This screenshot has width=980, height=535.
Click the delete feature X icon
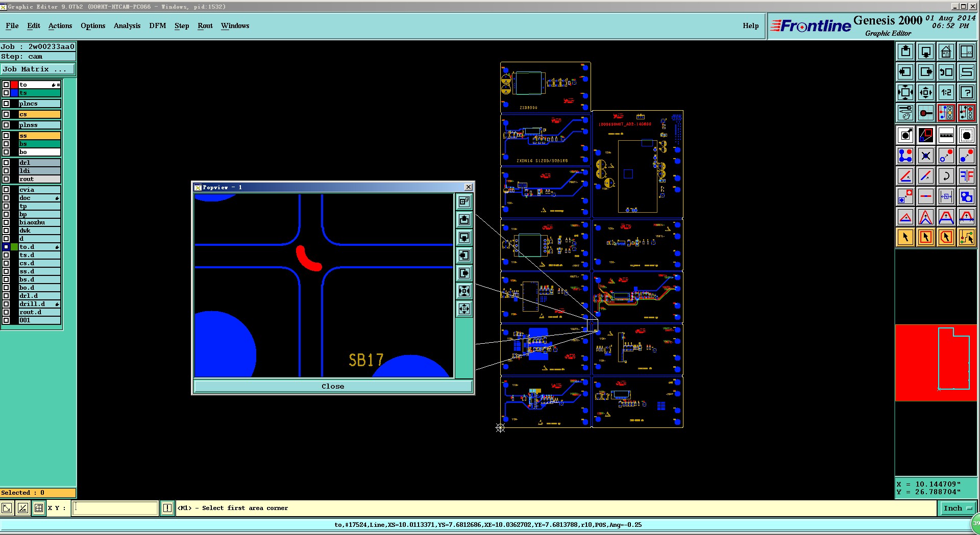pos(926,156)
